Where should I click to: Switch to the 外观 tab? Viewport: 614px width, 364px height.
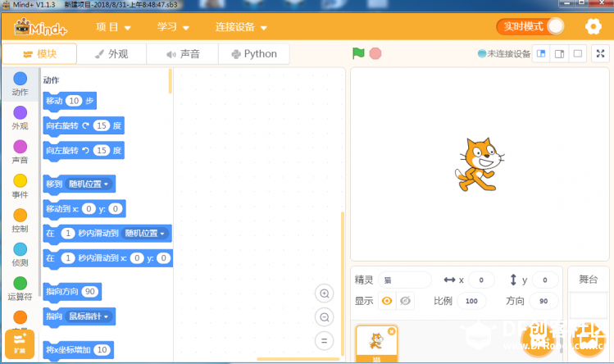click(x=111, y=53)
